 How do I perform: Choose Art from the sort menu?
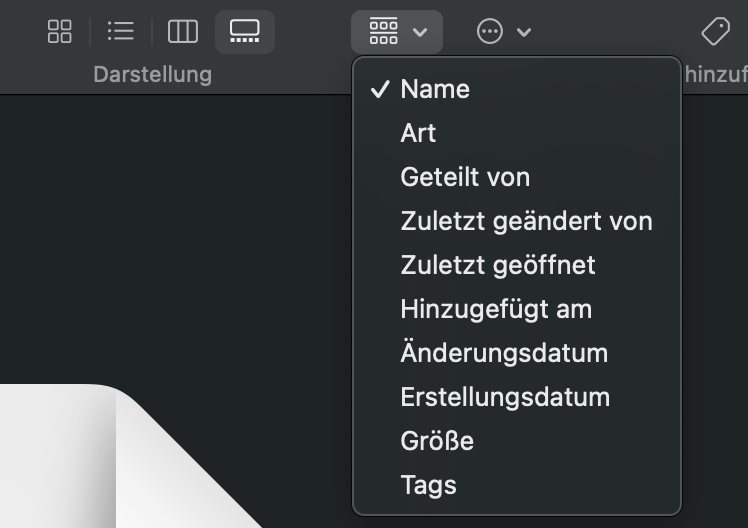[x=418, y=133]
